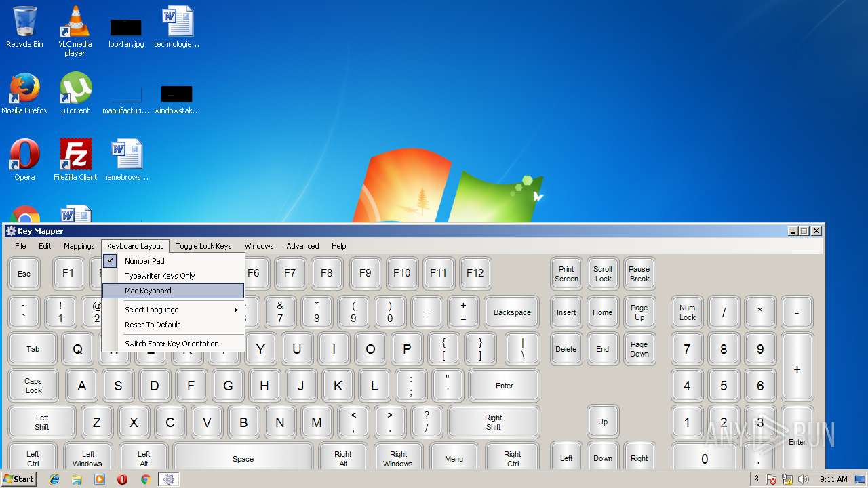Click the Insert key
The image size is (868, 488).
(x=566, y=312)
